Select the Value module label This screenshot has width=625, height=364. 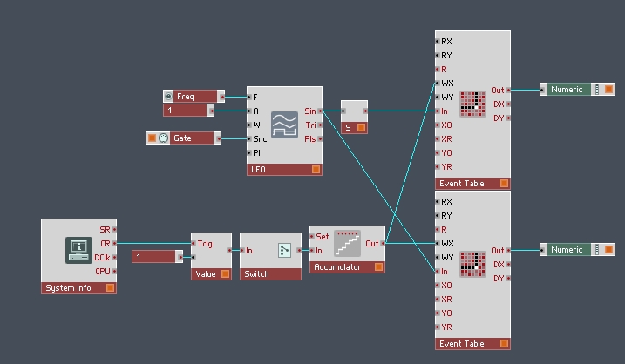tap(206, 274)
